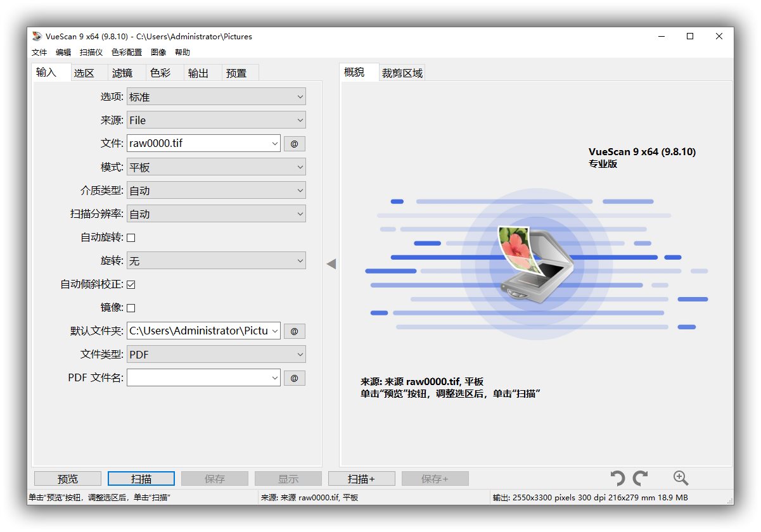Image resolution: width=761 pixels, height=532 pixels.
Task: Click the 介质类型 label
Action: 102,191
